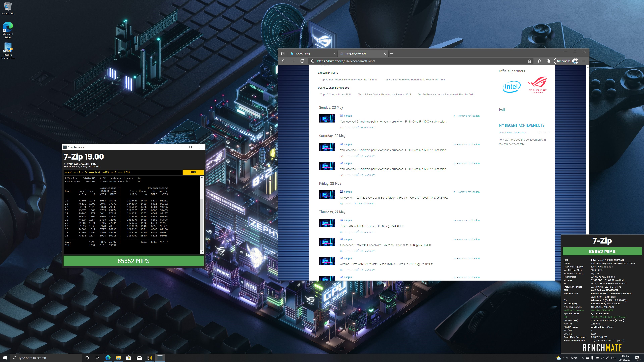
Task: Open Microsoft Store from the taskbar
Action: (128, 358)
